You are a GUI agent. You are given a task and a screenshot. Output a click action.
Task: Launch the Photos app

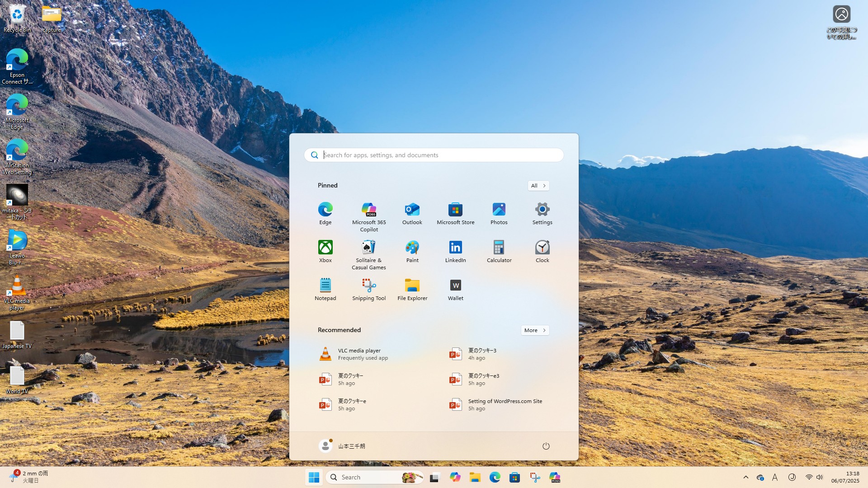click(x=499, y=214)
